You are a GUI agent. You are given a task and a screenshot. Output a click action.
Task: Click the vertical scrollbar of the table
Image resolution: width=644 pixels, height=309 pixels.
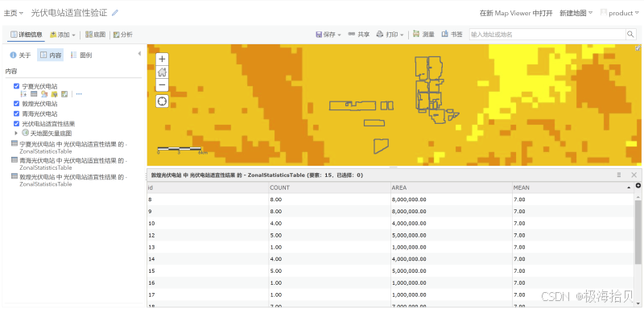point(638,233)
